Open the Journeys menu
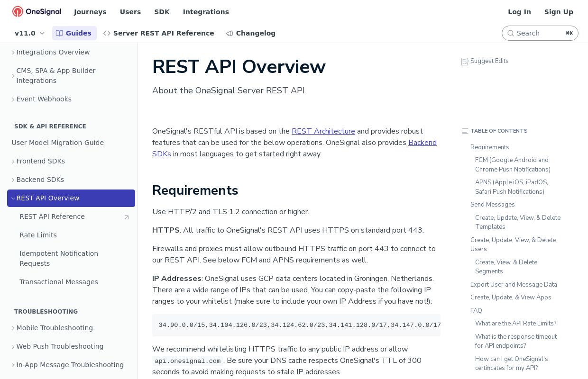This screenshot has height=379, width=588. 90,12
